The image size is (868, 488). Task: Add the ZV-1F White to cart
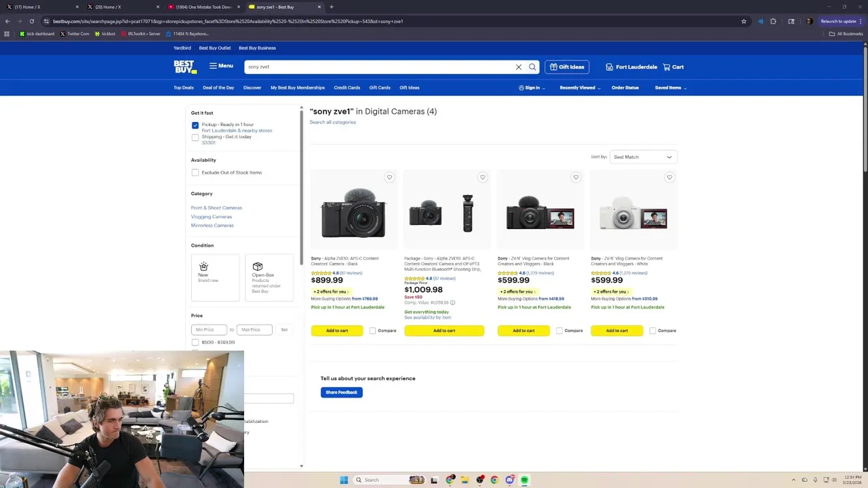click(x=617, y=331)
